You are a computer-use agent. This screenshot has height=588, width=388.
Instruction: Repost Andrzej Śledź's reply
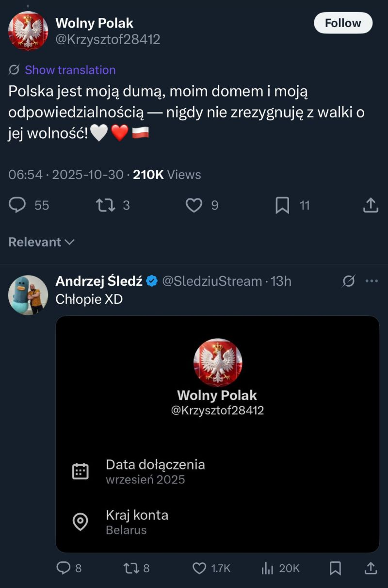click(x=129, y=568)
